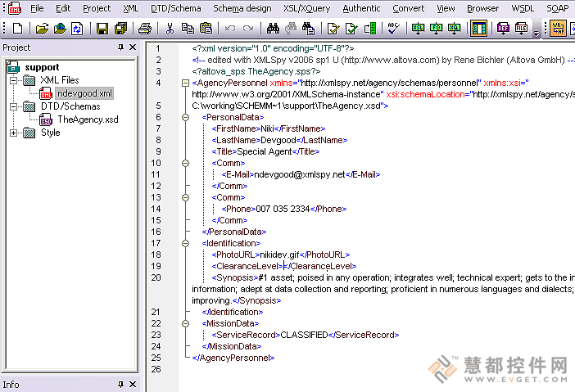
Task: Open the XSL/XQuery menu
Action: tap(306, 8)
